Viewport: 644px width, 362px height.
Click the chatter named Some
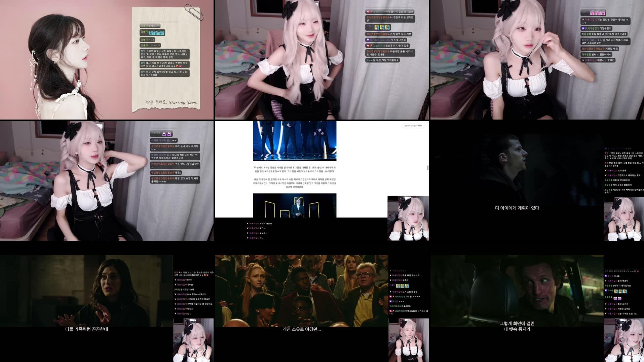coord(369,60)
